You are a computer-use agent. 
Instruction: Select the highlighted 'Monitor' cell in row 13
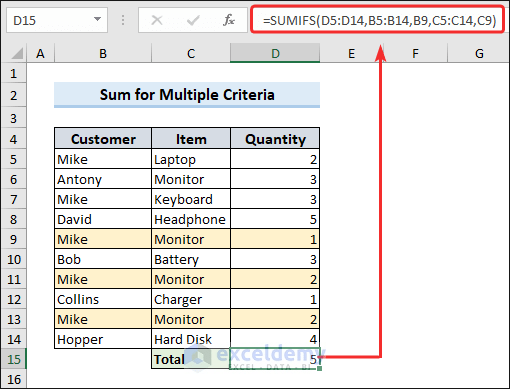191,319
